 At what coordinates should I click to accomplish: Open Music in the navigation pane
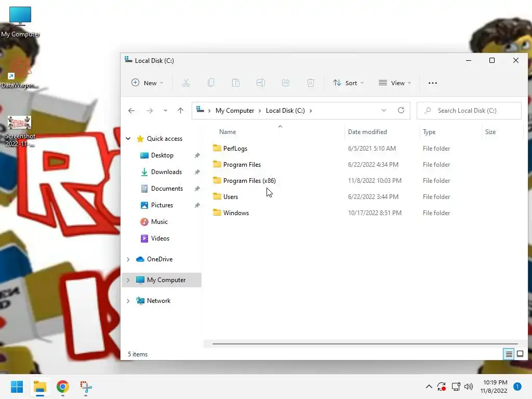click(x=159, y=222)
